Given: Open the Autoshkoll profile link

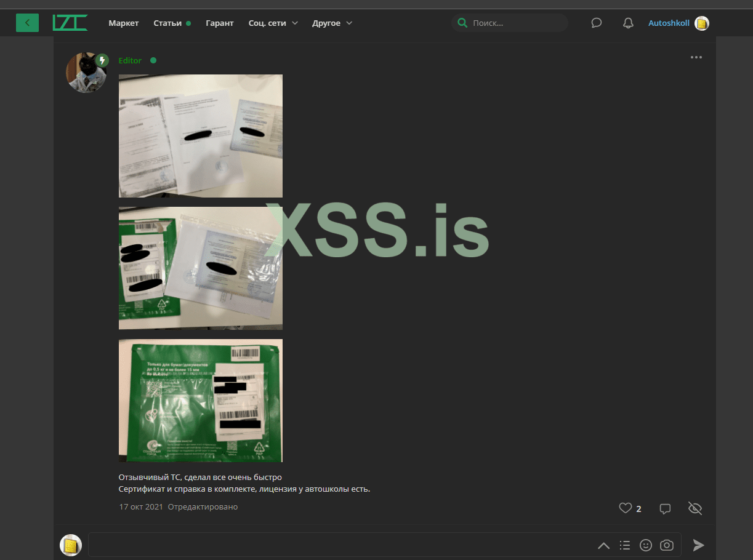Looking at the screenshot, I should click(x=669, y=23).
